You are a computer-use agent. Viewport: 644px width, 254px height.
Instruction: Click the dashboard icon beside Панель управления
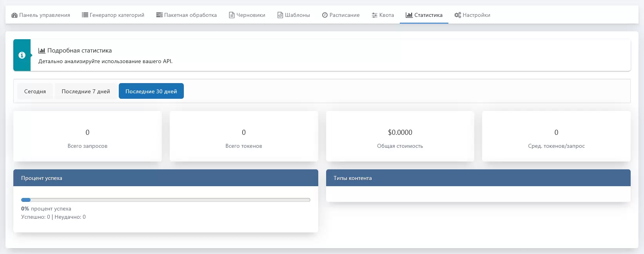[x=15, y=15]
